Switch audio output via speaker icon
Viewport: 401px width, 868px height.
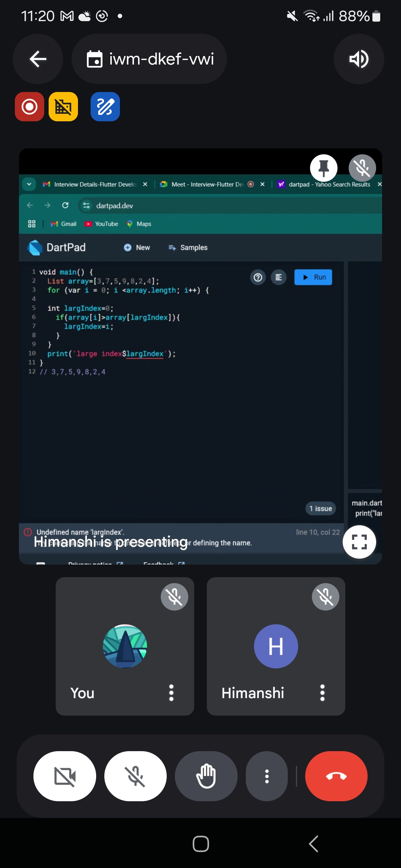(x=359, y=59)
